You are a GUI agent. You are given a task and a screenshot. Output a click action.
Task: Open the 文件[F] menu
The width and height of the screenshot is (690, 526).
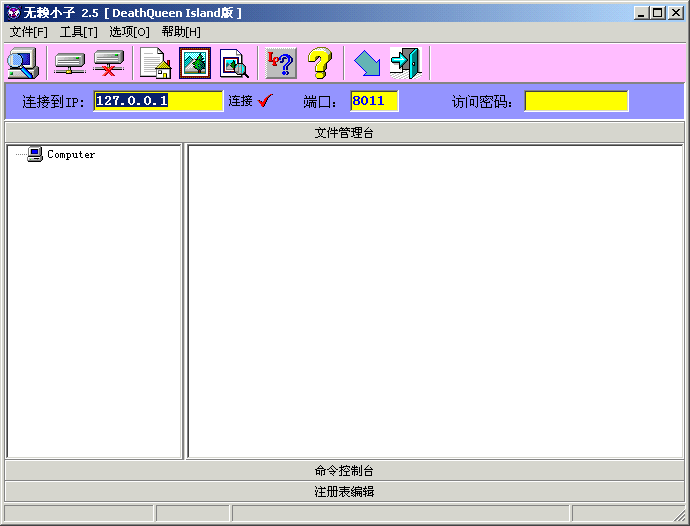(x=29, y=32)
